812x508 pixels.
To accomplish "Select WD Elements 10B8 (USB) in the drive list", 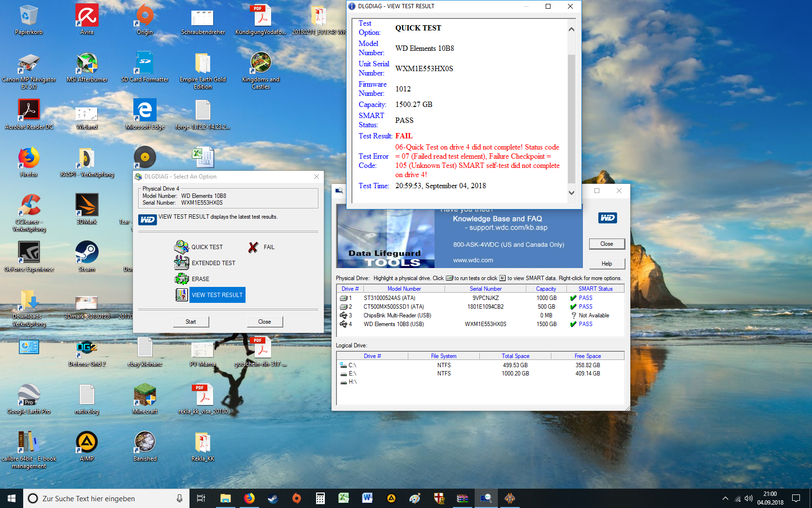I will [480, 324].
